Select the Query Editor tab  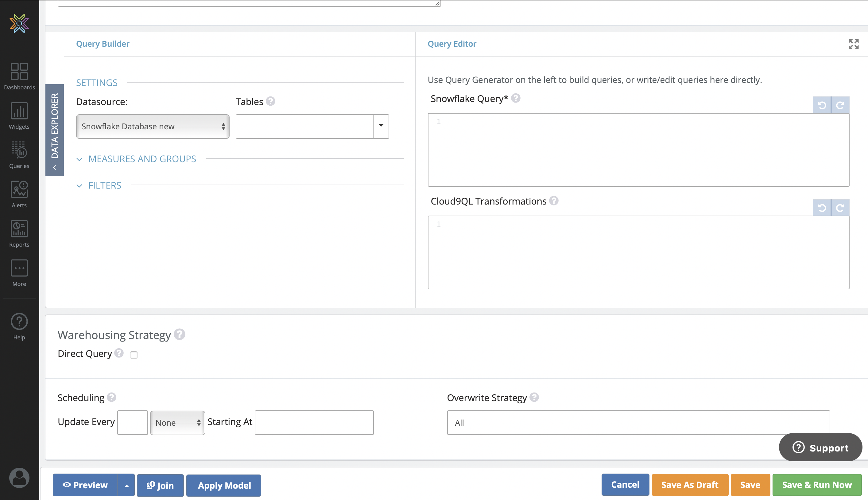pos(452,44)
